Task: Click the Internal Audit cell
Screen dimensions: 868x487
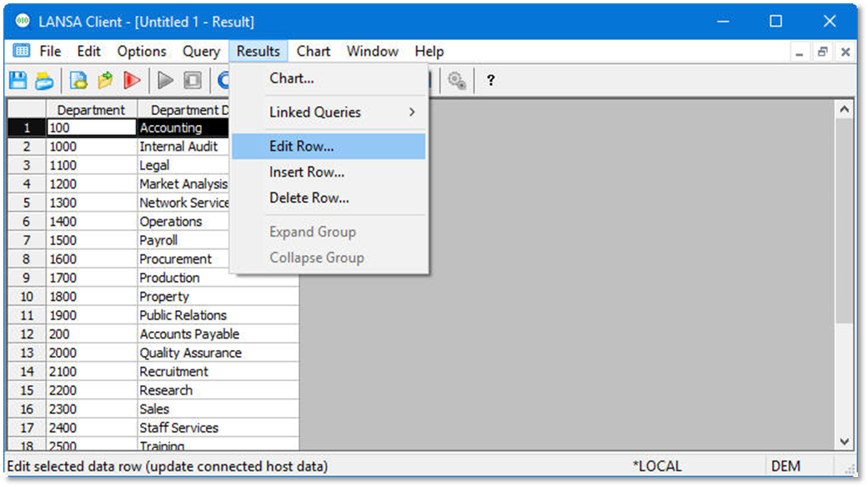Action: [183, 147]
